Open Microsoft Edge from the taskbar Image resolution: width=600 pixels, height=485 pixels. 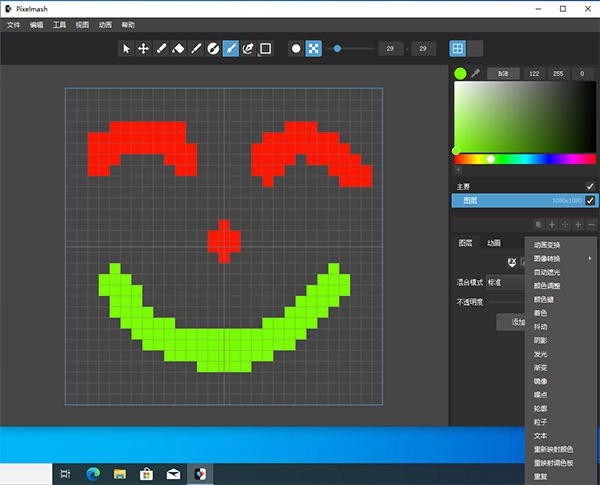pos(92,473)
